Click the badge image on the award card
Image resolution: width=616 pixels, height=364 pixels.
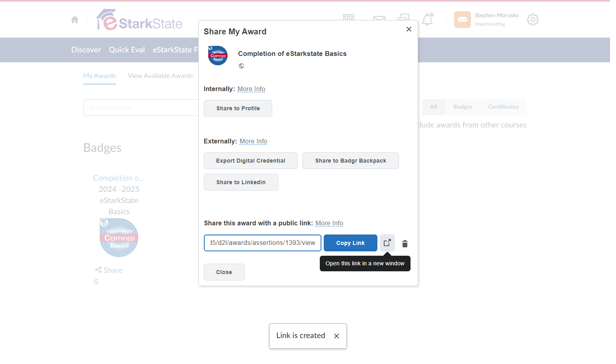(x=119, y=237)
